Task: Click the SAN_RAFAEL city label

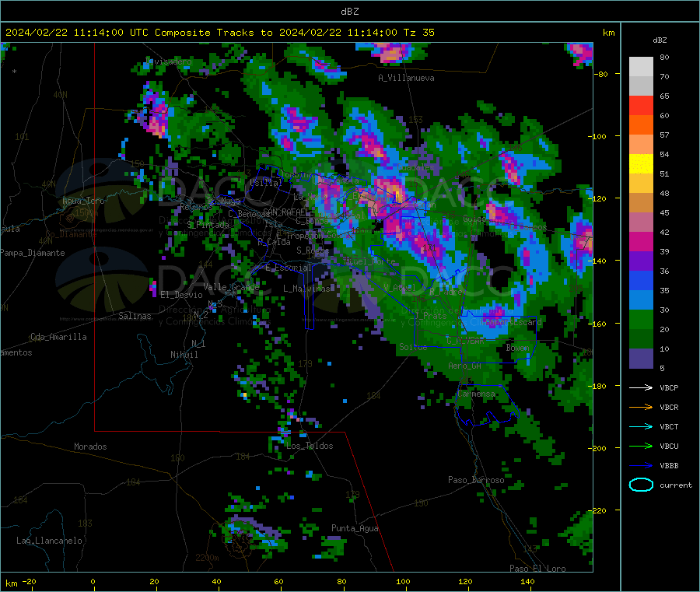Action: pyautogui.click(x=286, y=212)
